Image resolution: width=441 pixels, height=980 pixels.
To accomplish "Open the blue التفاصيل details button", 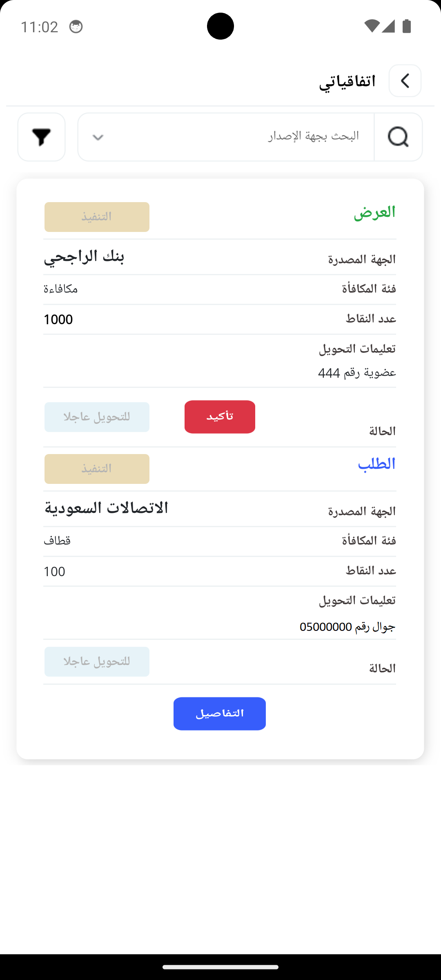I will (x=220, y=713).
